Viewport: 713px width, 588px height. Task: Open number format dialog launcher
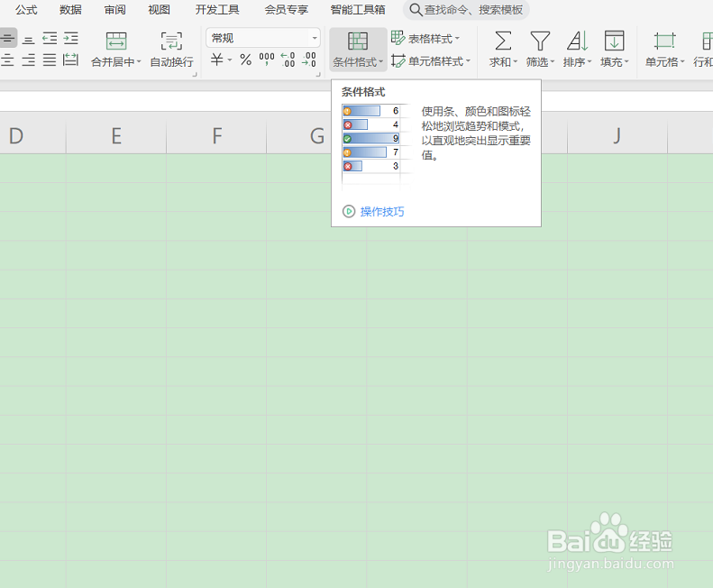pyautogui.click(x=318, y=74)
